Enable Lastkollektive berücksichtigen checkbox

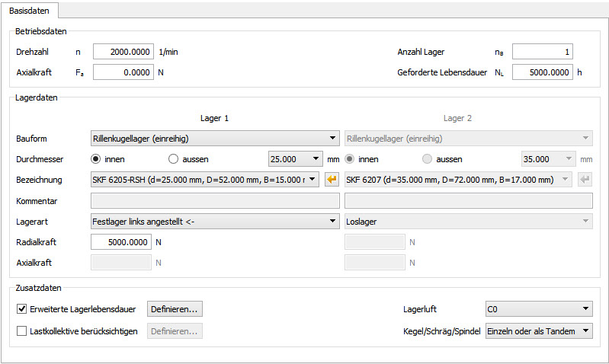point(21,331)
